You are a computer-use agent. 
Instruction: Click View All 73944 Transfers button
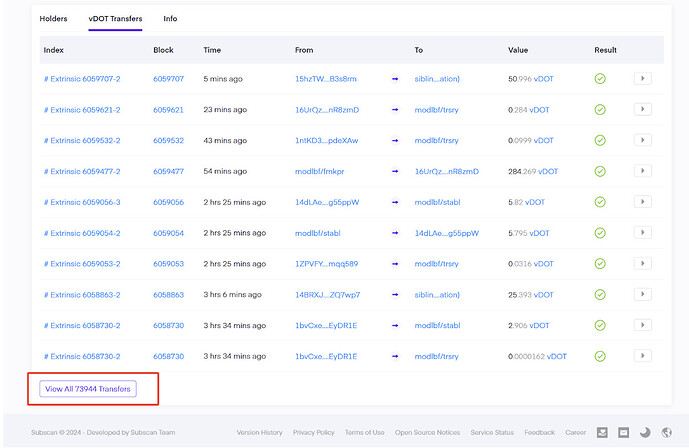(x=88, y=389)
